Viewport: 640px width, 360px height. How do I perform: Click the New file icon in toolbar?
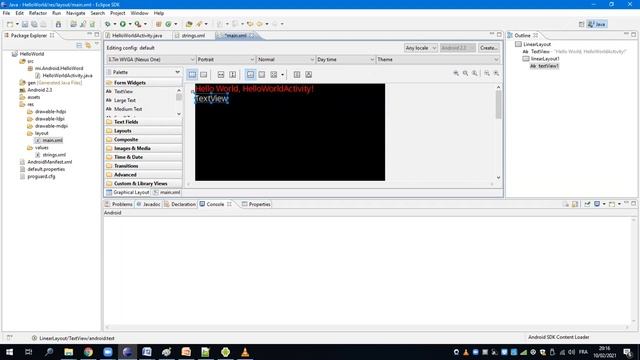pyautogui.click(x=10, y=24)
